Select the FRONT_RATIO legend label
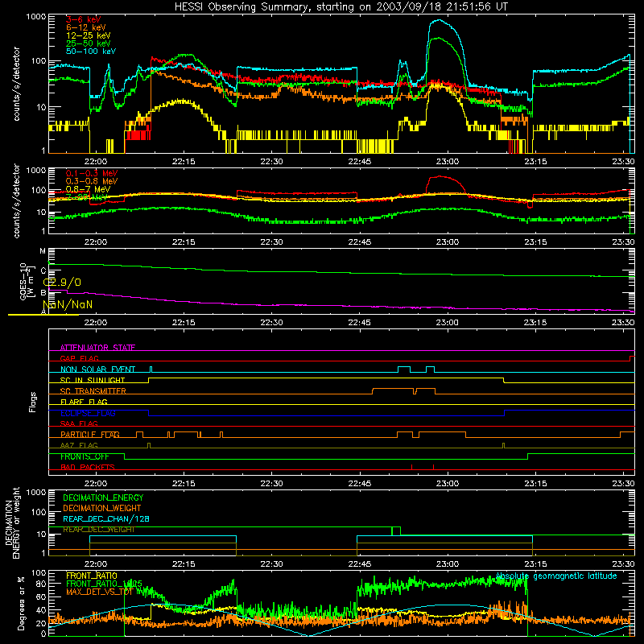The width and height of the screenshot is (644, 644). pyautogui.click(x=92, y=576)
